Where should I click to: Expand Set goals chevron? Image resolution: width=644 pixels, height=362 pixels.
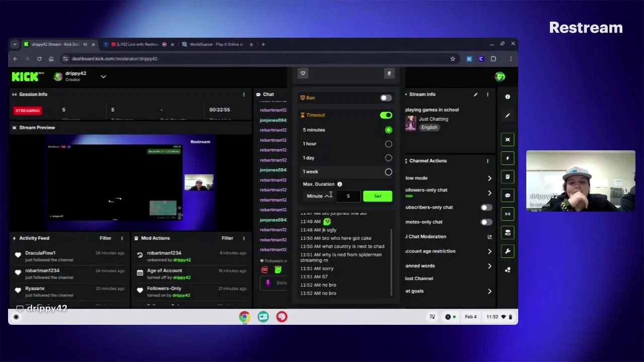click(490, 291)
